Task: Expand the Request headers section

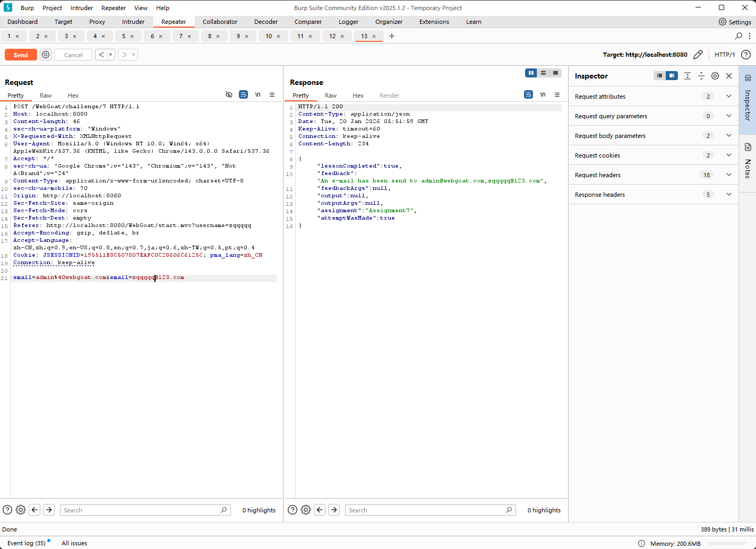Action: click(729, 175)
